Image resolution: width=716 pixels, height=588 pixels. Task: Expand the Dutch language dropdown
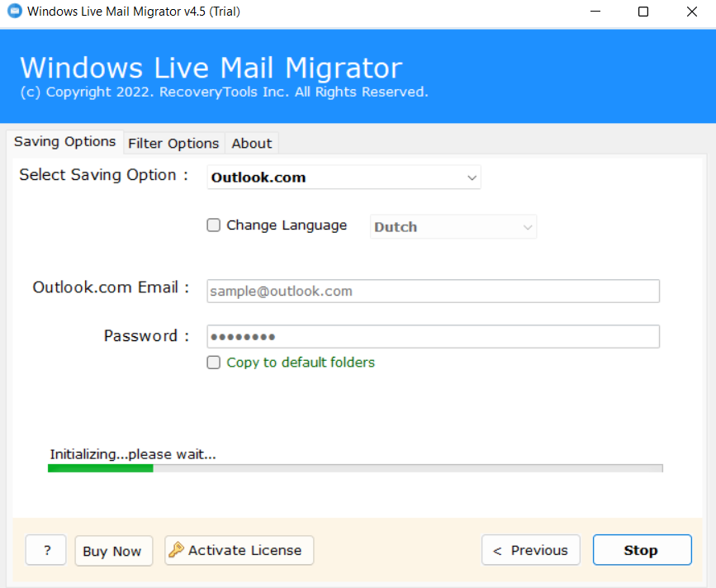pyautogui.click(x=453, y=227)
